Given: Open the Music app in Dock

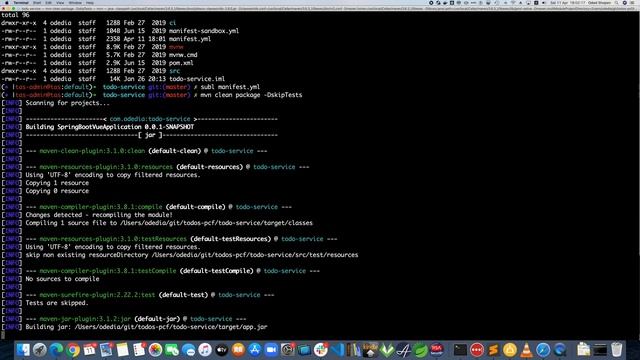Looking at the screenshot, I should (x=205, y=349).
